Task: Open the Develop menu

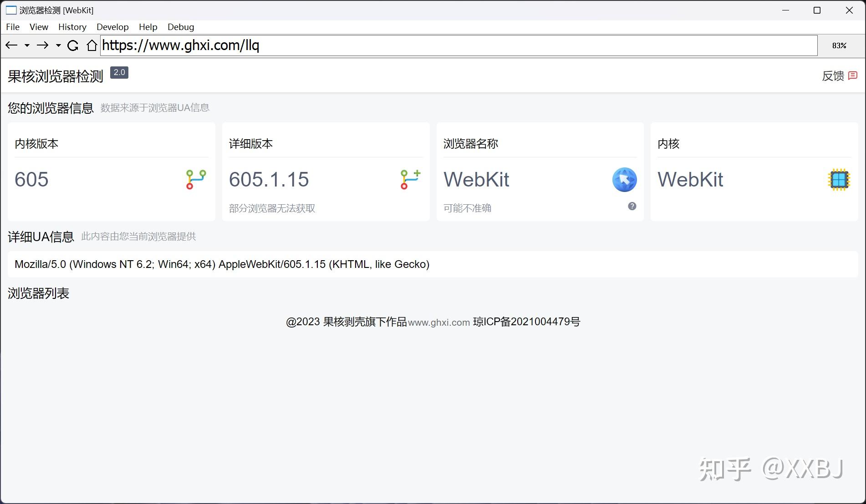Action: pyautogui.click(x=112, y=27)
